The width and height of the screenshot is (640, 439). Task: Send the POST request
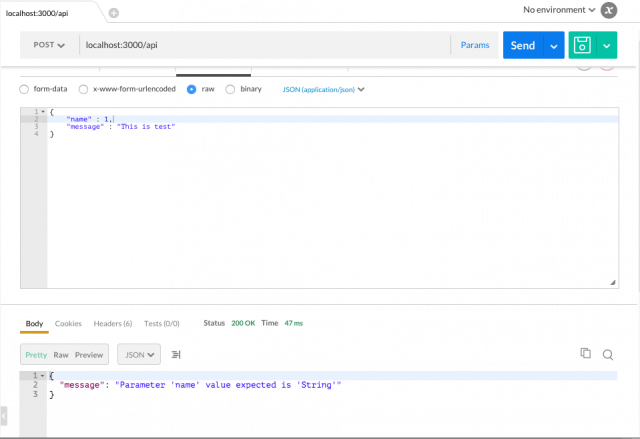tap(523, 45)
